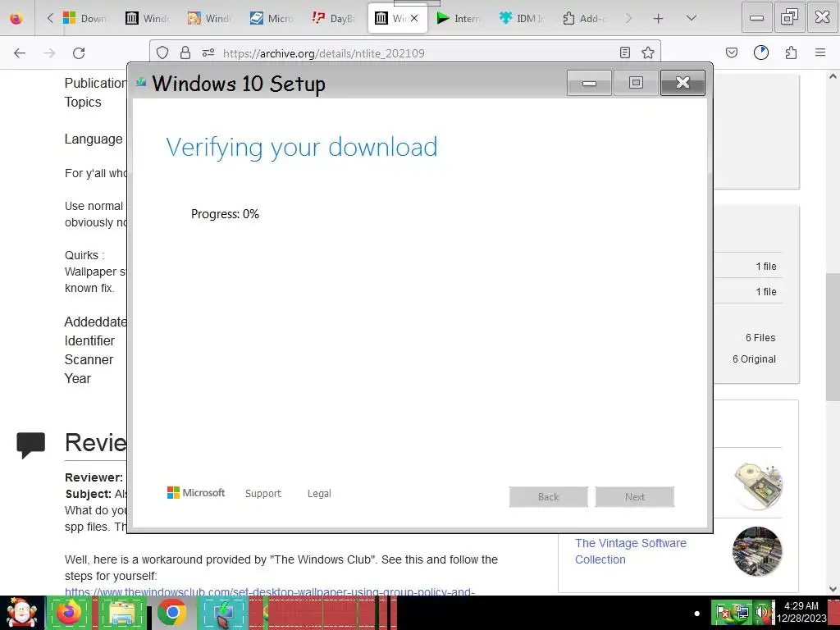
Task: Click the vertical page scrollbar thumb
Action: 833,336
